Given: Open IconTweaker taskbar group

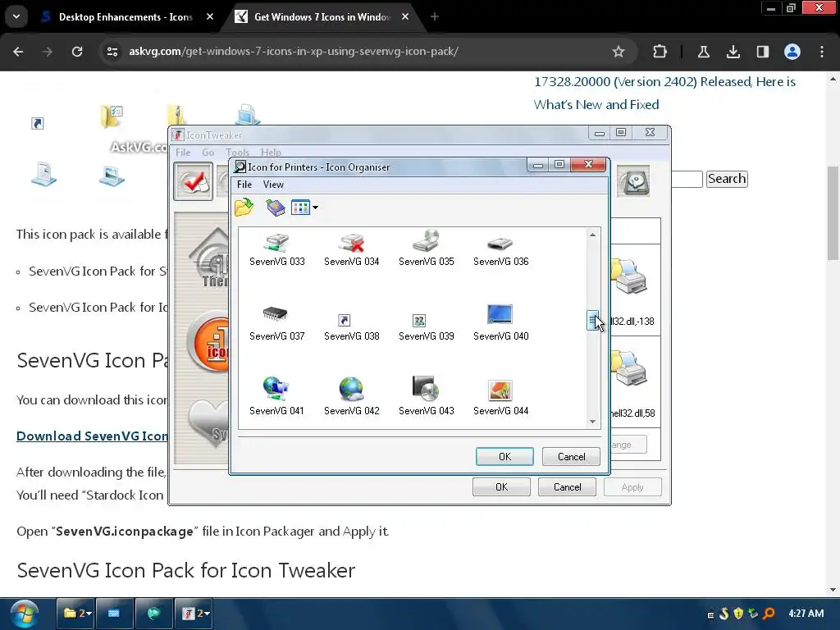Looking at the screenshot, I should 194,614.
